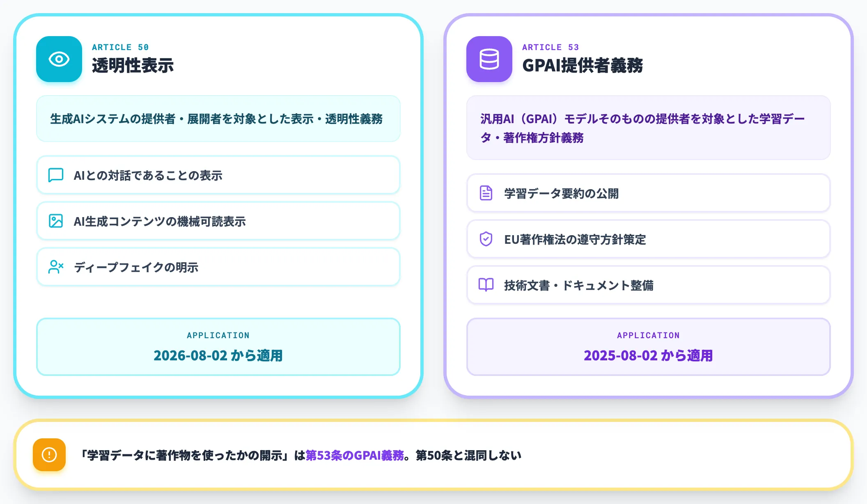Click the open book icon beside 技術文書

click(486, 285)
